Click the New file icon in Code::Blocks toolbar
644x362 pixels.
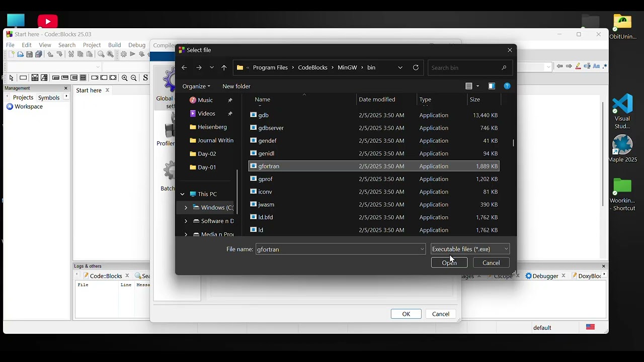(11, 54)
